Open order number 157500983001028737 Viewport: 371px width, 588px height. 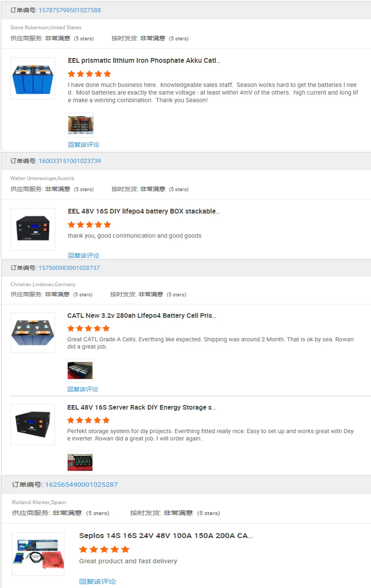(69, 268)
